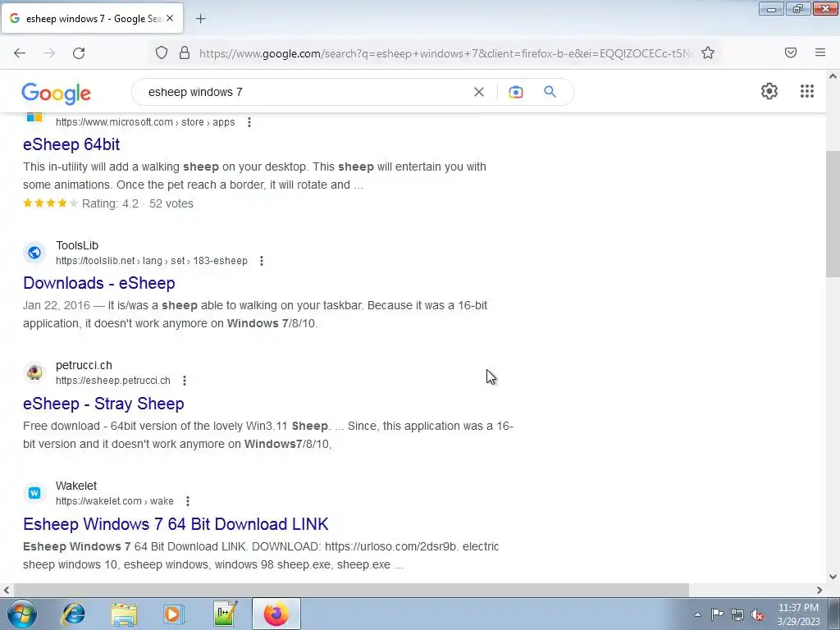Open Notepad++ from the taskbar
The width and height of the screenshot is (840, 630).
coord(225,614)
